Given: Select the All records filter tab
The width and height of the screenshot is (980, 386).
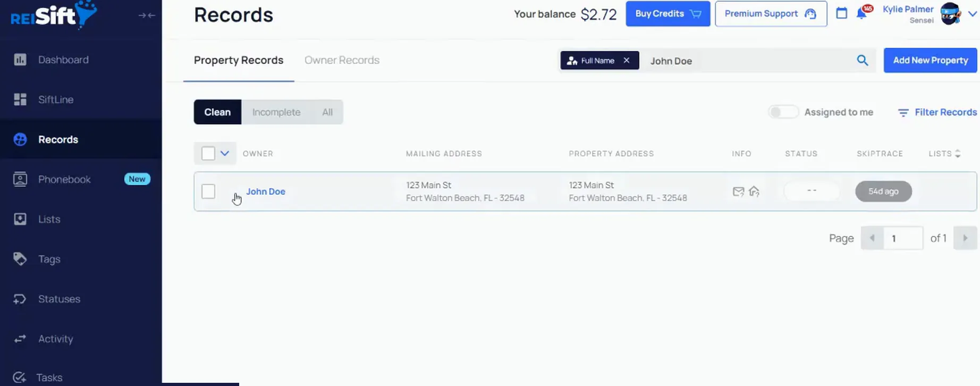Looking at the screenshot, I should point(327,112).
